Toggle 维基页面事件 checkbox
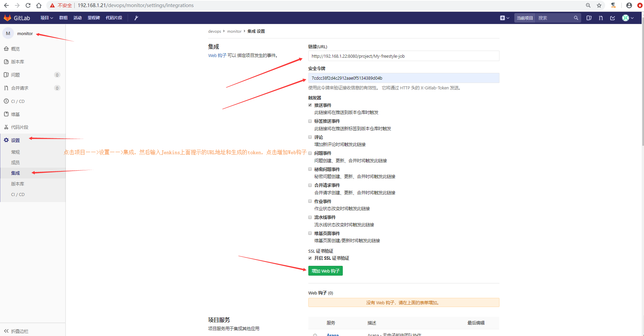Image resolution: width=644 pixels, height=336 pixels. [x=310, y=233]
